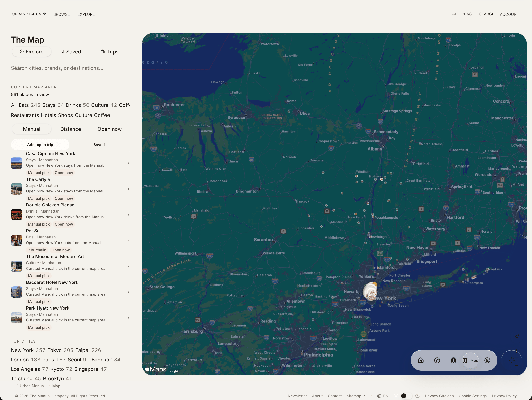Screen dimensions: 532x400
Task: Click Add Place in the header
Action: click(463, 14)
